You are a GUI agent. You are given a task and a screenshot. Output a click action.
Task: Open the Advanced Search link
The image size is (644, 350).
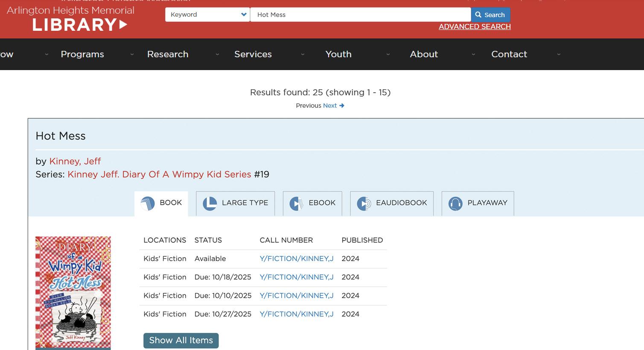475,26
